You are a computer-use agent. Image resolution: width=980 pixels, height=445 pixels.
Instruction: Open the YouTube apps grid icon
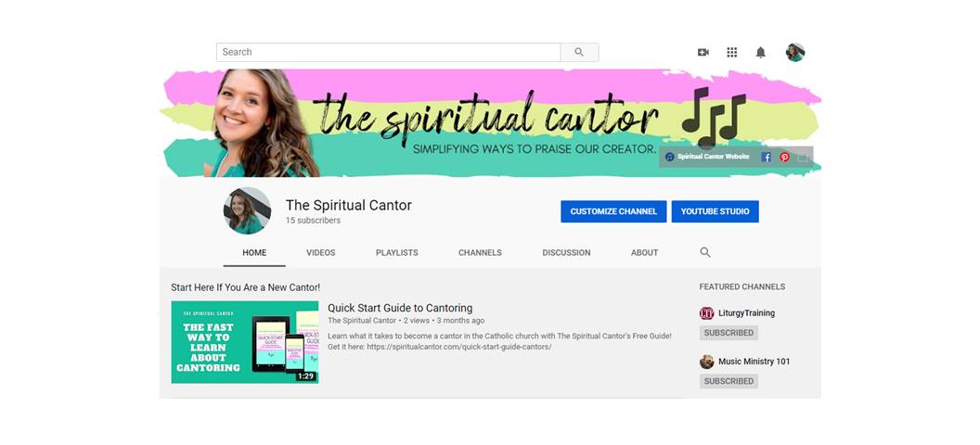click(732, 53)
